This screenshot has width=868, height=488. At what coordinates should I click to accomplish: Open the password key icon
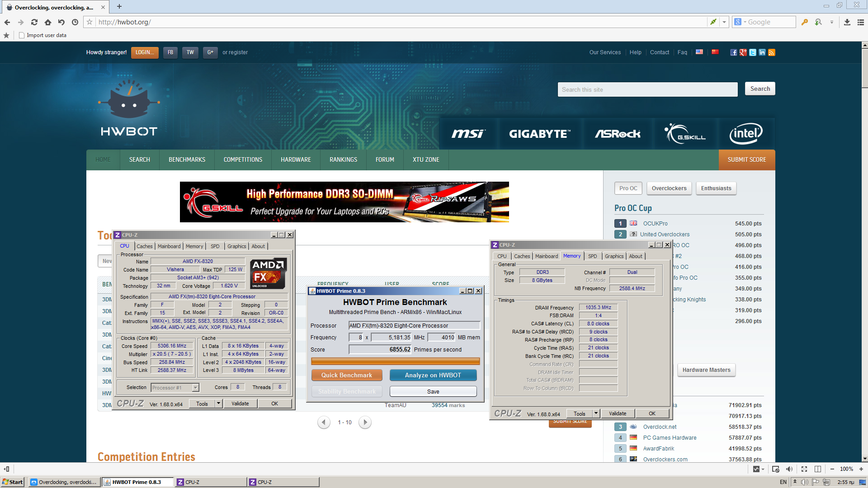pyautogui.click(x=805, y=22)
